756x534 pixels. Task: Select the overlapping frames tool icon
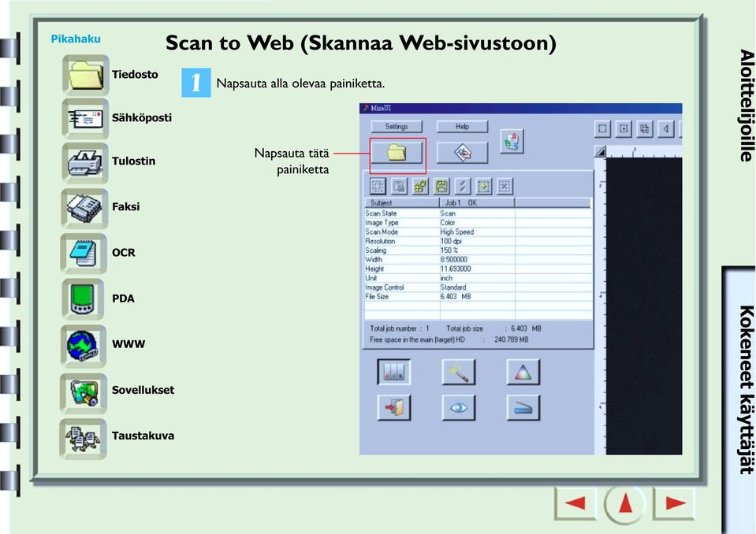pyautogui.click(x=645, y=128)
